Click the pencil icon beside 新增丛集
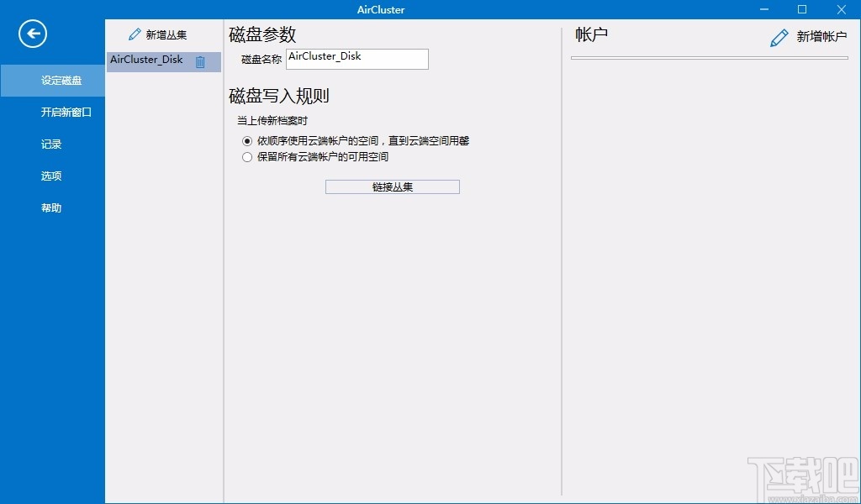Screen dimensions: 861x504 click(x=134, y=34)
